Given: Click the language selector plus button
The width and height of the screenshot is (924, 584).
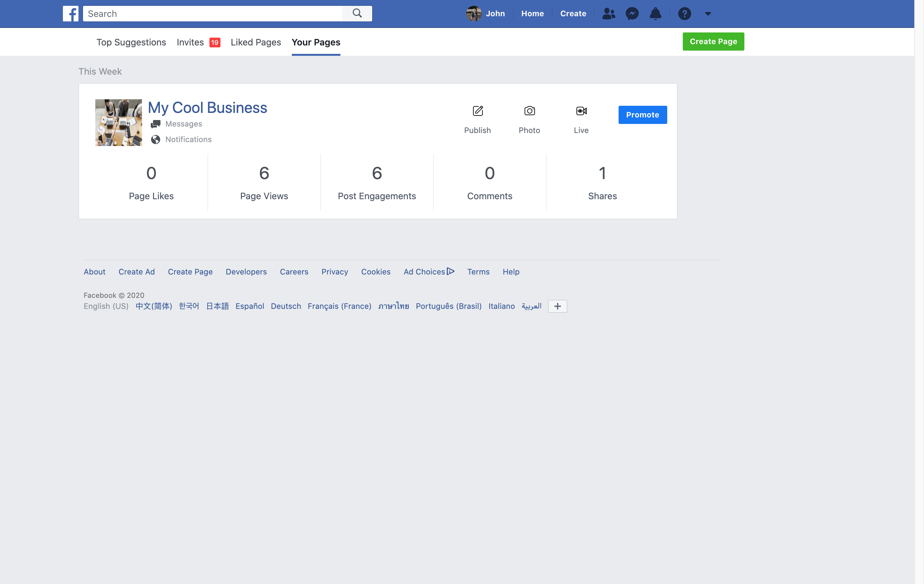Looking at the screenshot, I should [x=558, y=306].
